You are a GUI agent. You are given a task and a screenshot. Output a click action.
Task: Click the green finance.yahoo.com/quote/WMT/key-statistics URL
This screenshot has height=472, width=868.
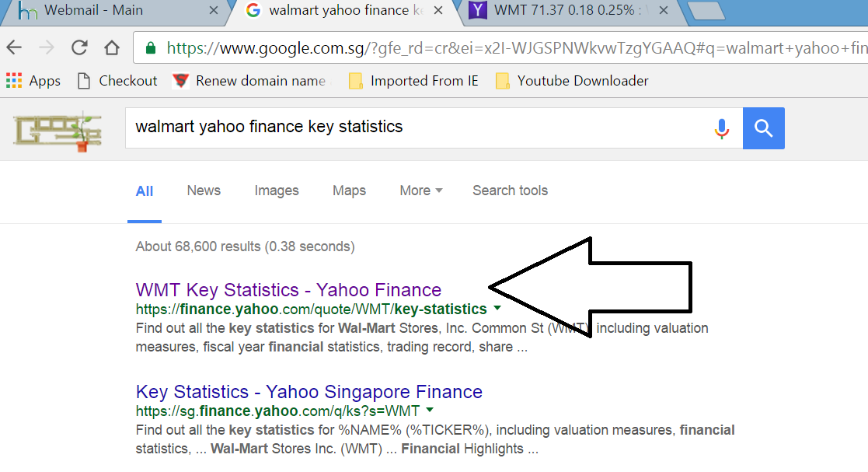pos(311,309)
